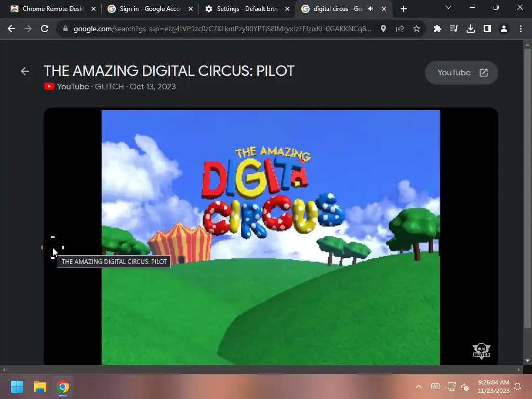The height and width of the screenshot is (399, 532).
Task: Open a new tab with plus button
Action: 403,9
